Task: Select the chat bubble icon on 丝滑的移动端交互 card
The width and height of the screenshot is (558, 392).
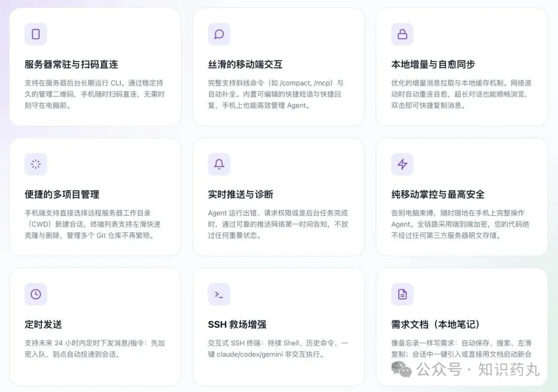Action: 219,34
